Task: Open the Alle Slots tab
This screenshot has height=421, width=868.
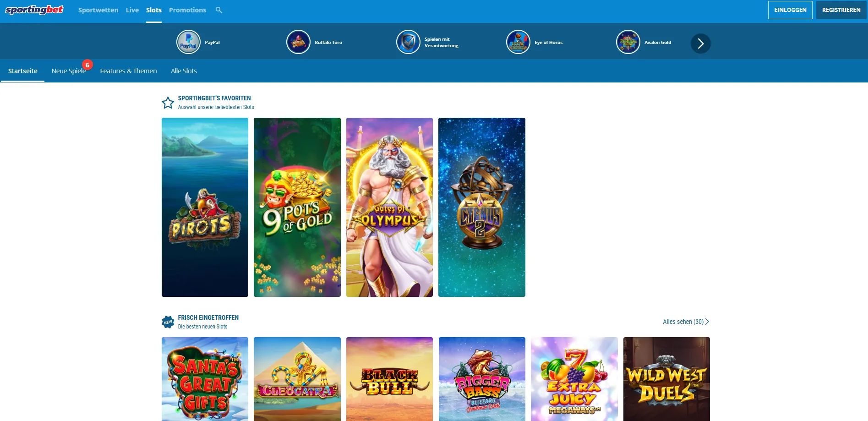Action: 184,71
